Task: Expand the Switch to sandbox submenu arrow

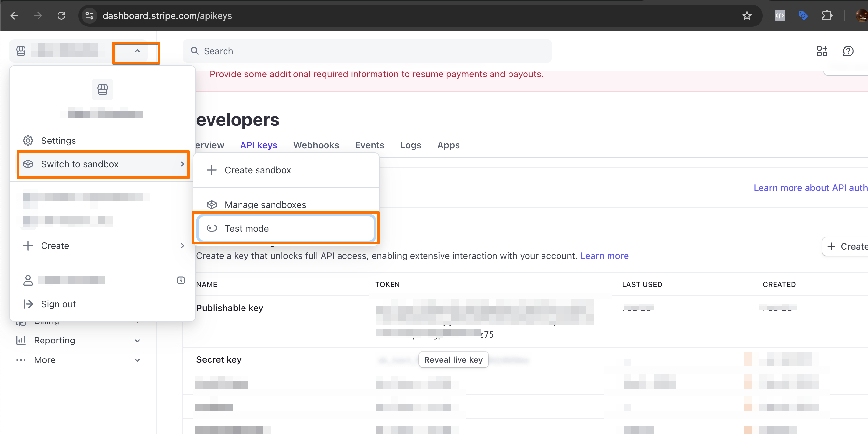Action: 182,164
